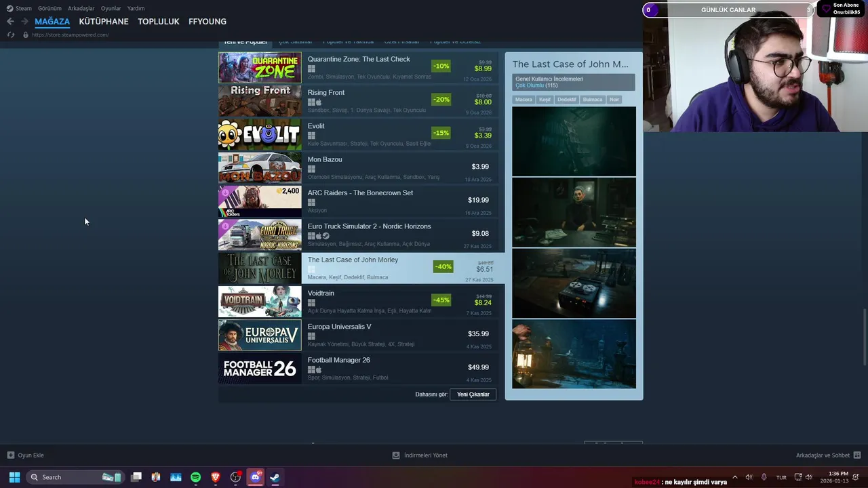Click the Windows icon under Voidtrain
868x488 pixels.
click(311, 303)
